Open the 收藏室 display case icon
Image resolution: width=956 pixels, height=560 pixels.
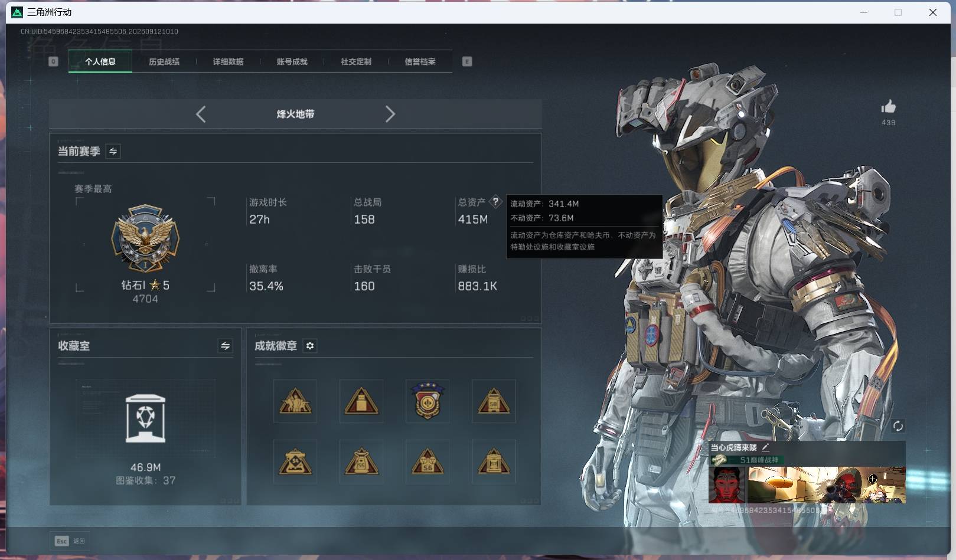tap(146, 418)
